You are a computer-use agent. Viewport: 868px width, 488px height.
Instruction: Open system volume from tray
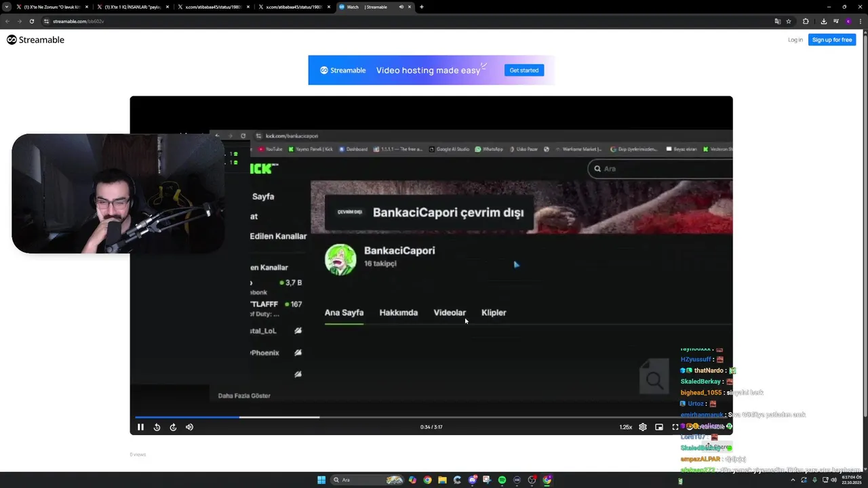coord(833,480)
